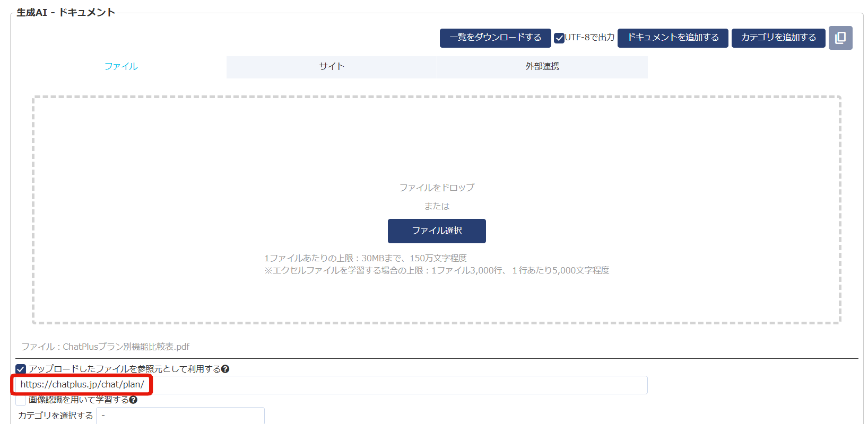868x424 pixels.
Task: Click the 生成AI - ドキュメント section heading
Action: [66, 13]
